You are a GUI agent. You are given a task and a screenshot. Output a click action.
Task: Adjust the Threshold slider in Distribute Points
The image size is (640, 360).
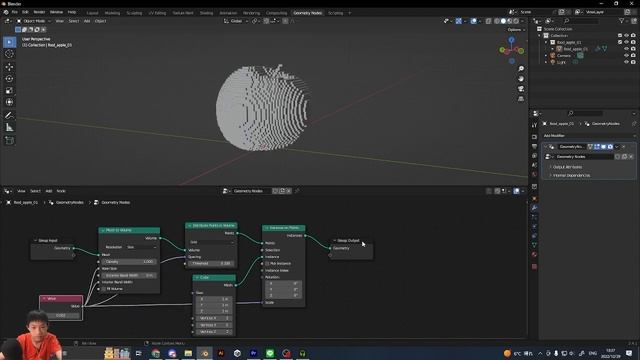[211, 264]
